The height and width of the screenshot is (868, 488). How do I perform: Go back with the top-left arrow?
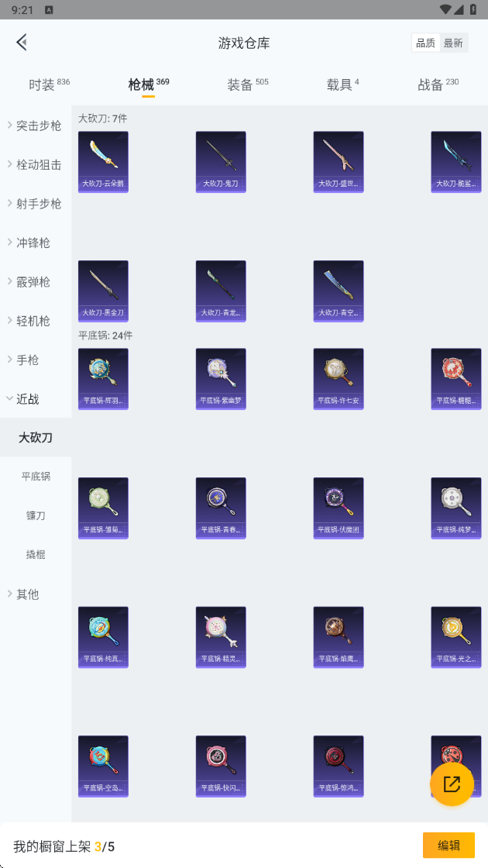click(22, 42)
